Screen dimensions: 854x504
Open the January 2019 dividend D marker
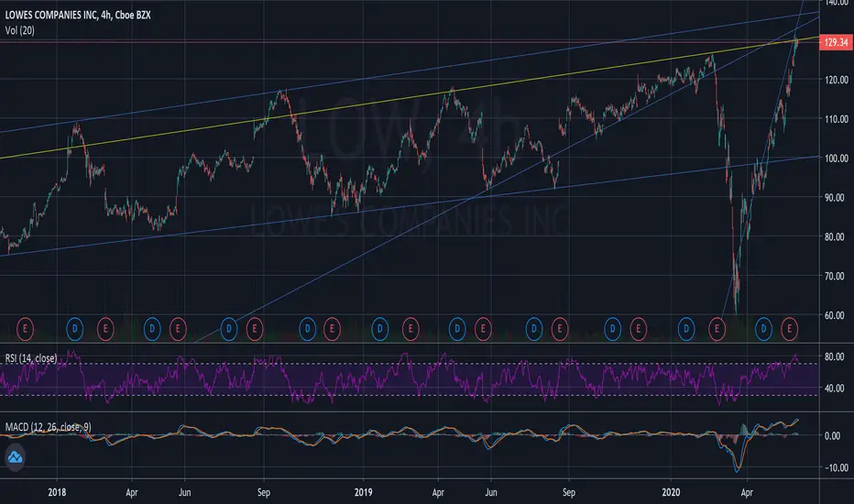[x=379, y=329]
